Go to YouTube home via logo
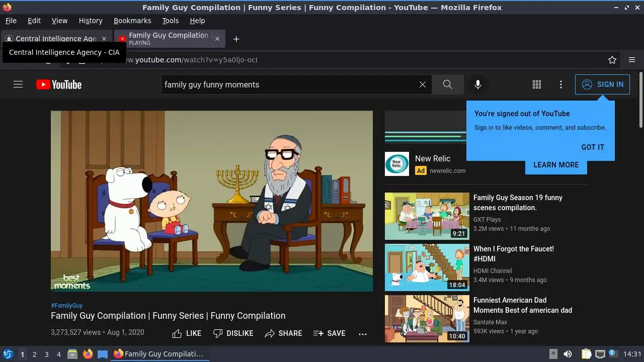Screen dimensions: 644x362 (x=59, y=84)
